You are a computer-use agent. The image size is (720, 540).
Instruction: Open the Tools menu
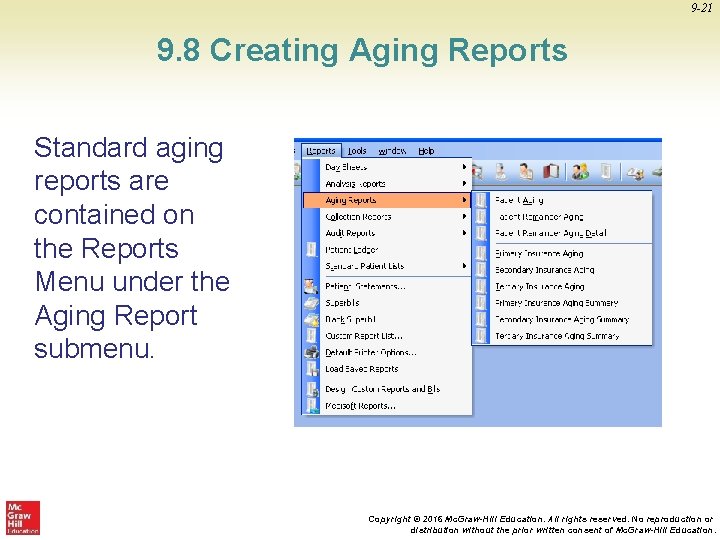357,151
